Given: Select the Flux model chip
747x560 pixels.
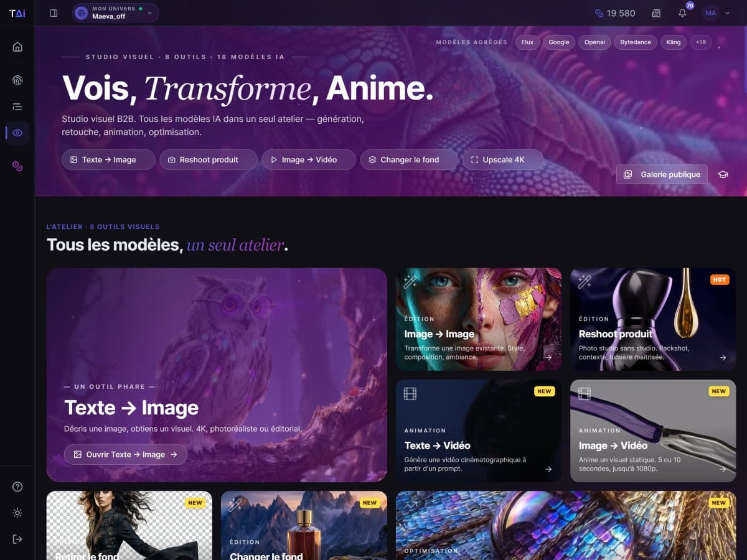Looking at the screenshot, I should (x=527, y=42).
